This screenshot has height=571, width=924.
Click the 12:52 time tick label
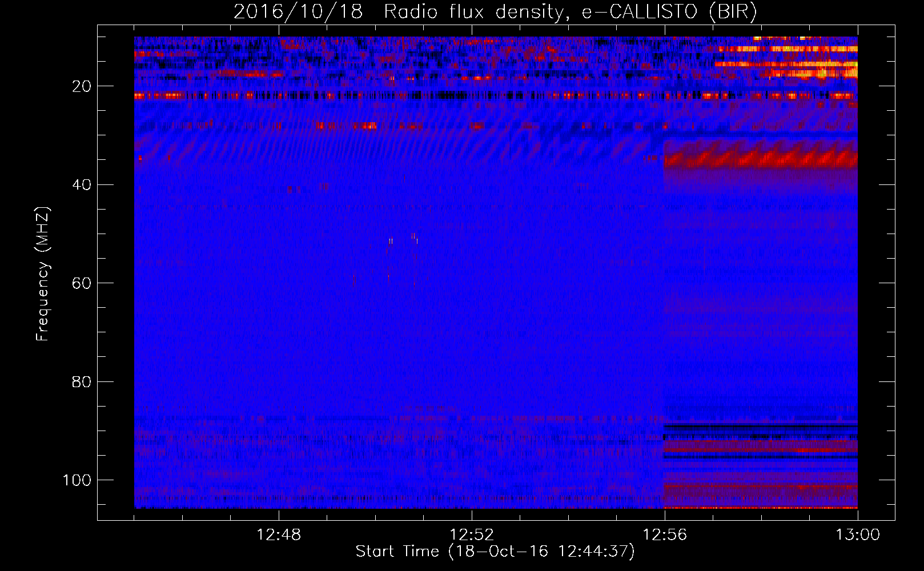pyautogui.click(x=472, y=535)
